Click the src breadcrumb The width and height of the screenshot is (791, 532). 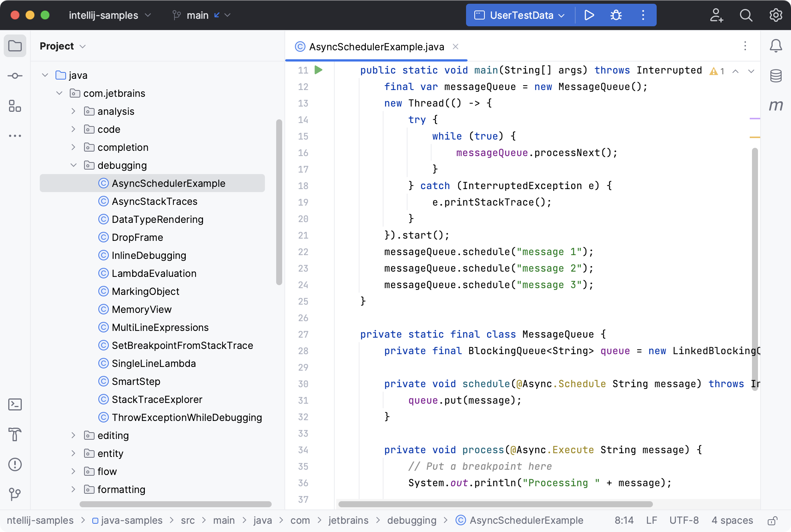click(x=188, y=520)
